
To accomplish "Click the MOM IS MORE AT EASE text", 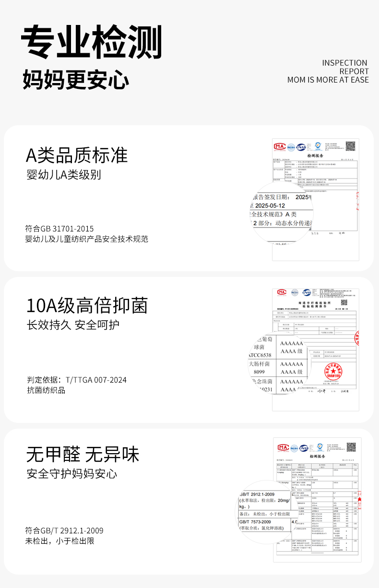I will (x=328, y=80).
